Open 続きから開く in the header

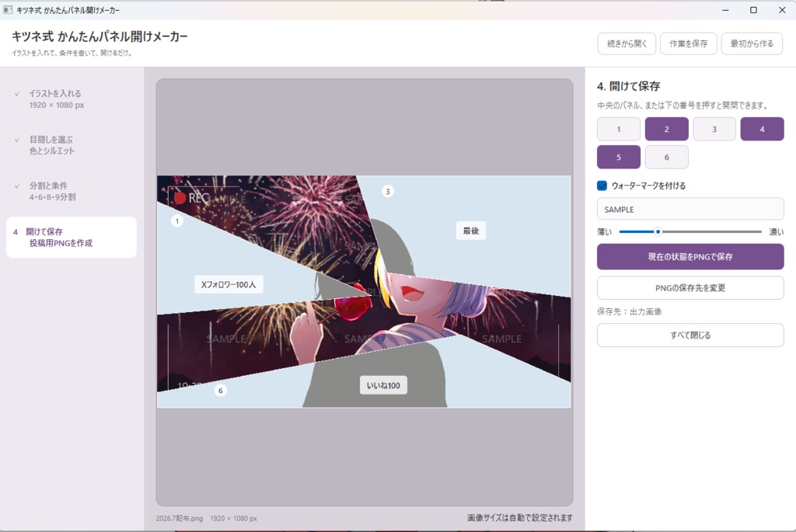click(627, 43)
